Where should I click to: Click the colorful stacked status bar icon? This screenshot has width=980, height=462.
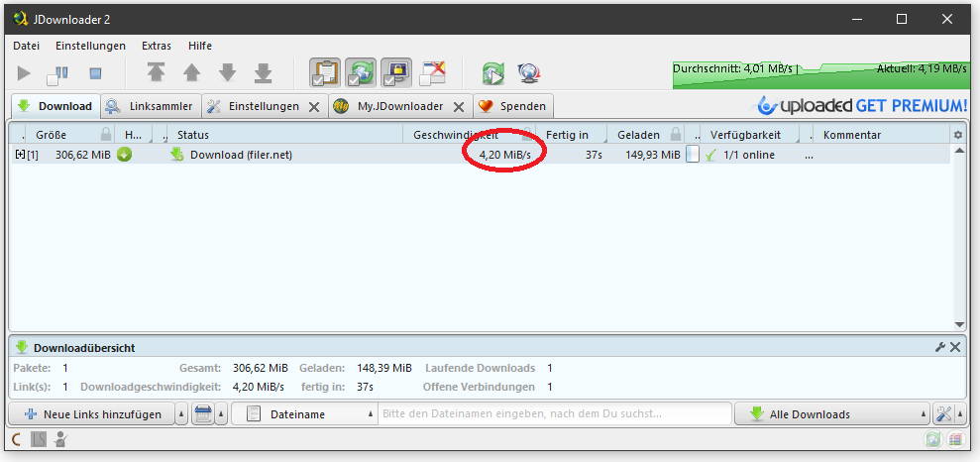[955, 439]
